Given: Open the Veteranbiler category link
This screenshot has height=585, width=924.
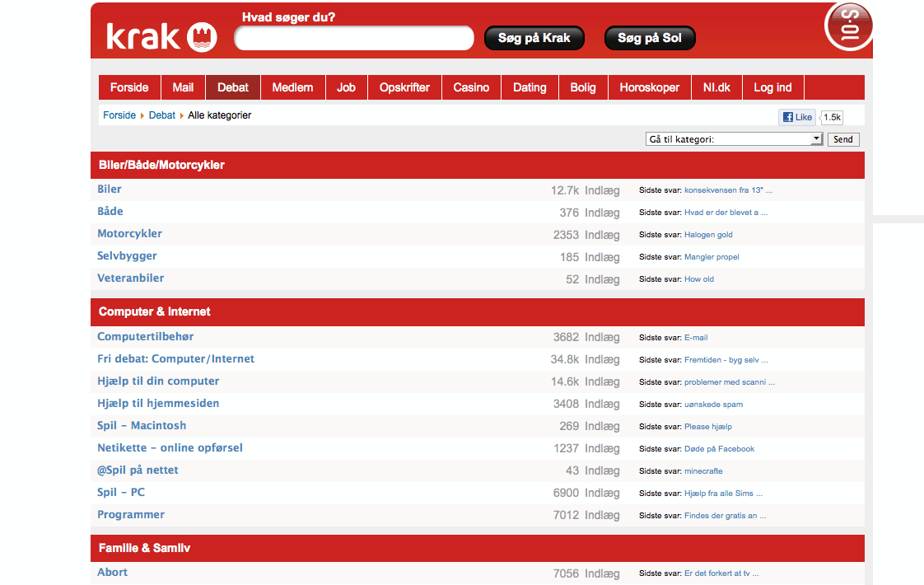Looking at the screenshot, I should click(x=130, y=278).
